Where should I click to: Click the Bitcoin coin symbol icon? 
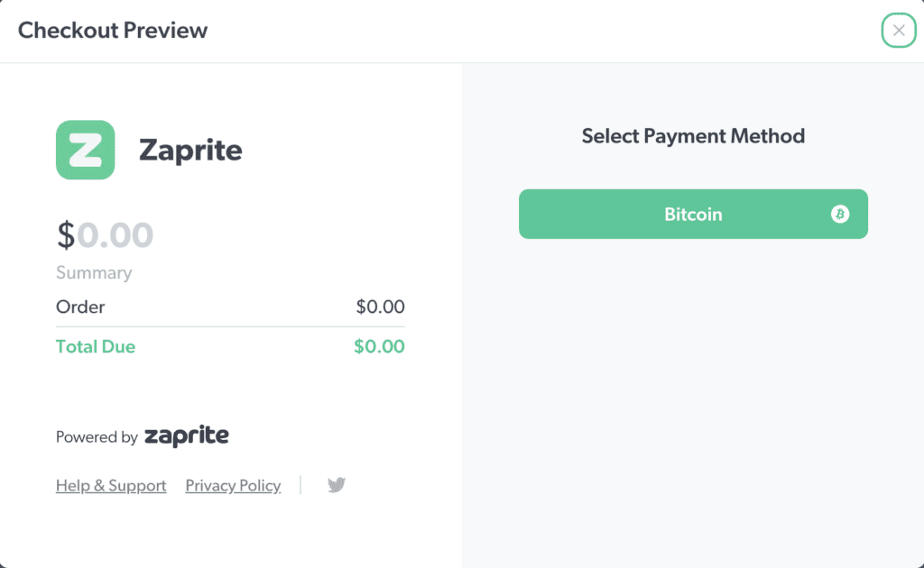point(840,215)
